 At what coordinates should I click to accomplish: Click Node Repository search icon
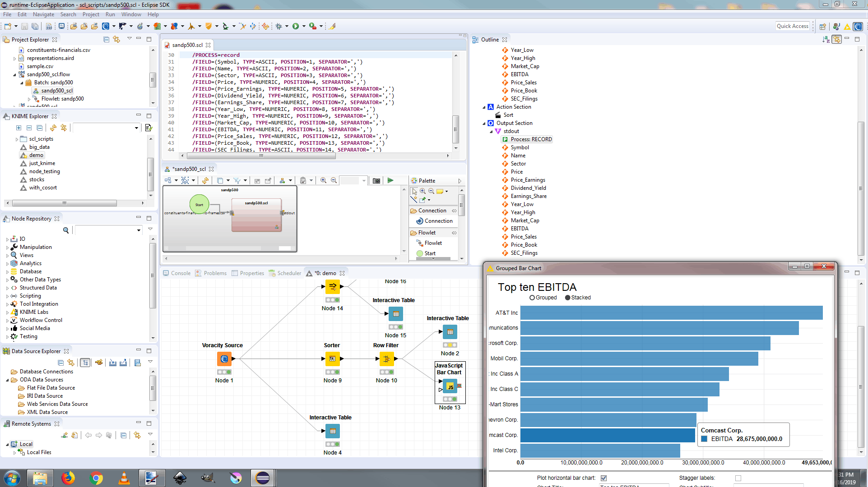[x=66, y=230]
